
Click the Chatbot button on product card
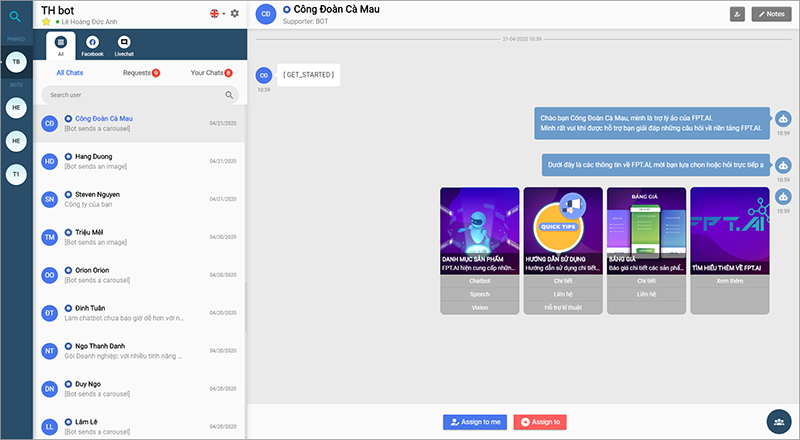pos(480,281)
